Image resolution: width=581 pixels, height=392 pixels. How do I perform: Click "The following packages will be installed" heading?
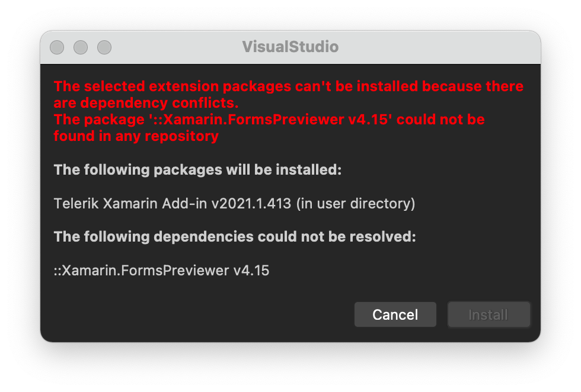[x=197, y=170]
